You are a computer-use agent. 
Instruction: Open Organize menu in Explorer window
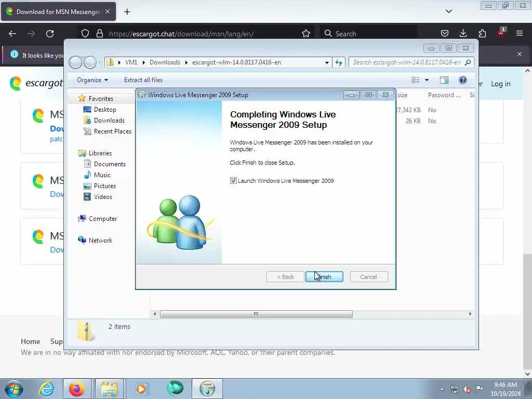pos(92,79)
